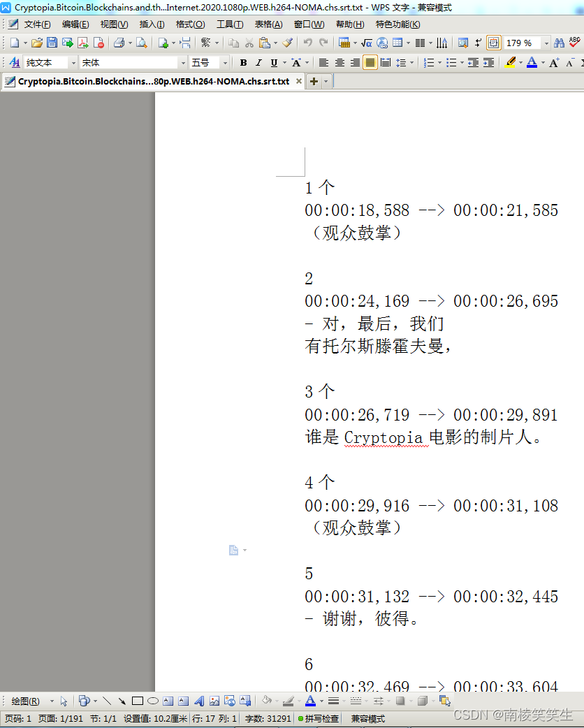Run the ABC spelling check icon
Viewport: 584px width, 728px height.
(x=575, y=43)
